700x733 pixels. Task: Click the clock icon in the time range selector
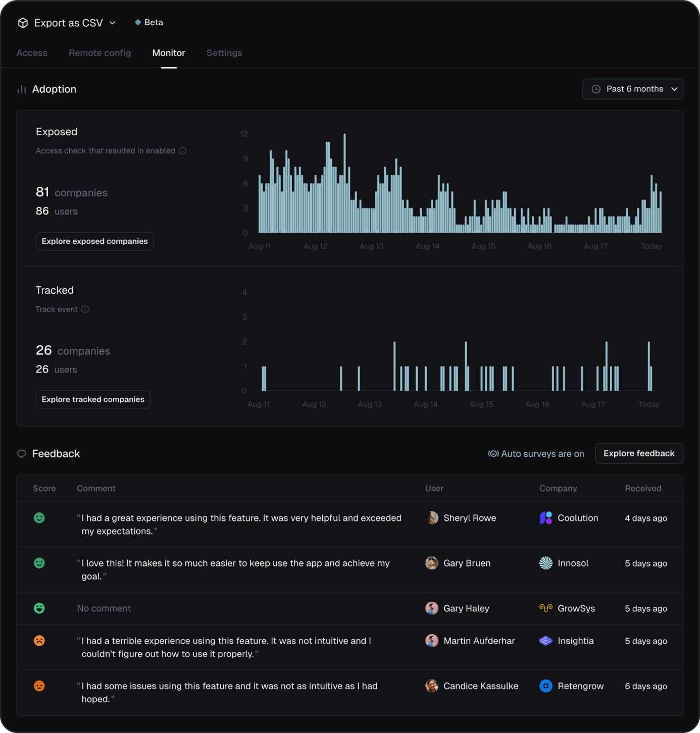[596, 89]
